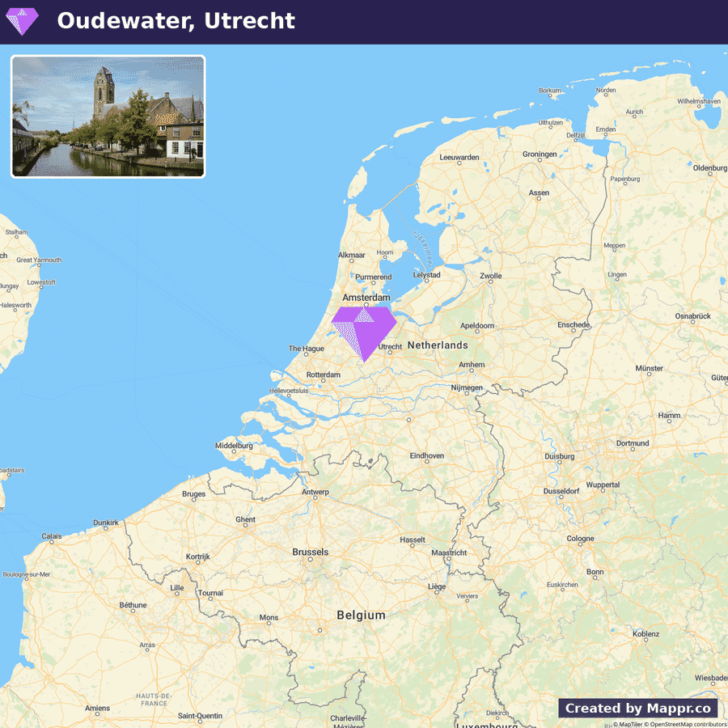728x728 pixels.
Task: Click the purple gem map marker near Utrecht
Action: pos(364,334)
